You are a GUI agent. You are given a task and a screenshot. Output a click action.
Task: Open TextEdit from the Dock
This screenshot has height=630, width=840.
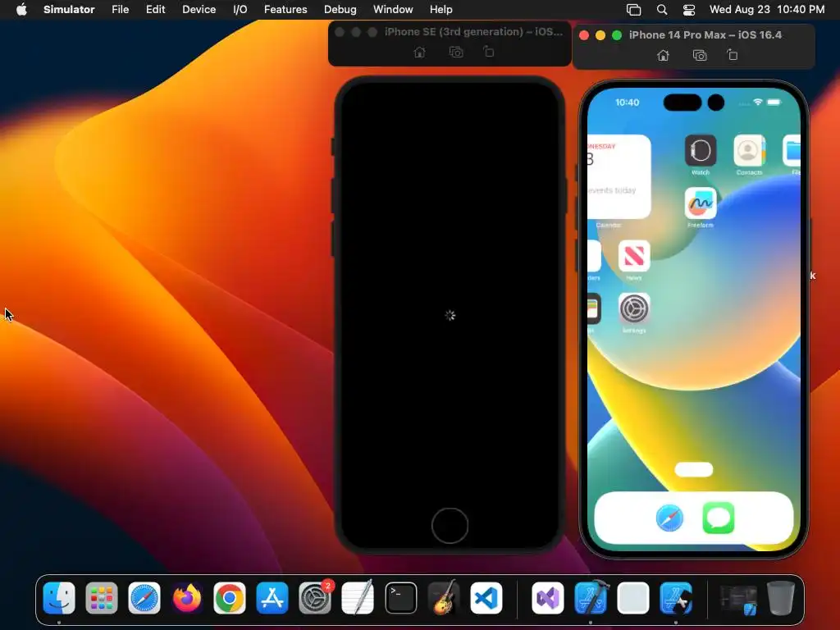point(358,597)
